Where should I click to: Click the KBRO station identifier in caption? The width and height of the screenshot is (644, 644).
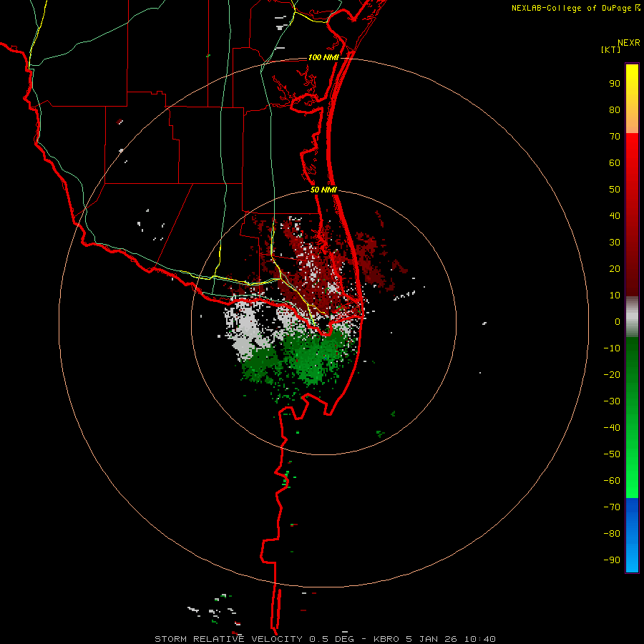pos(386,639)
